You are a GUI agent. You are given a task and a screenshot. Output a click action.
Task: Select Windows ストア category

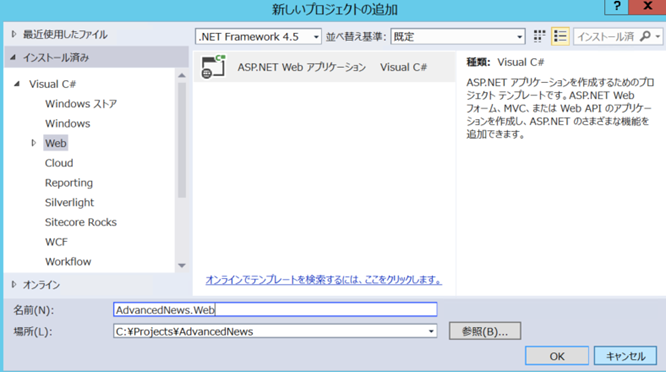(x=81, y=104)
